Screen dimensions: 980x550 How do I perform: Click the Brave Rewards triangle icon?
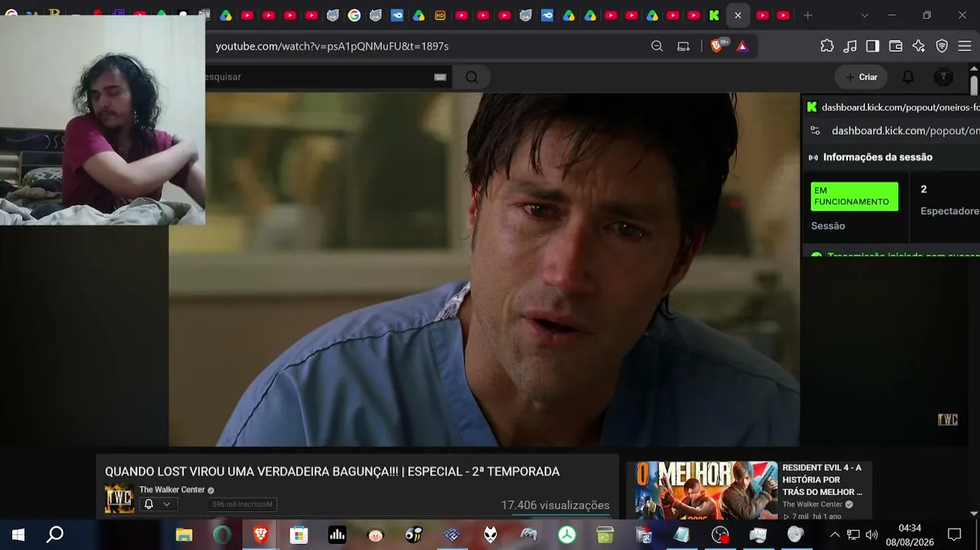742,46
